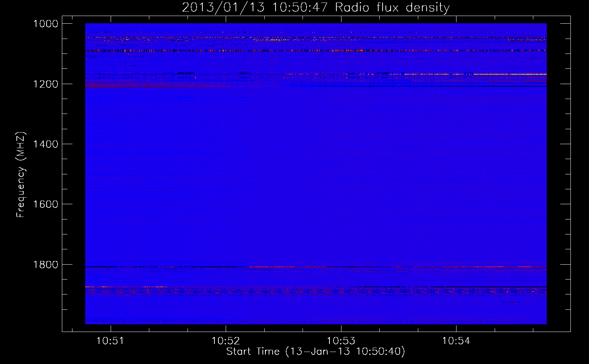Click the 10:52 time tick label
The image size is (589, 364).
pos(226,341)
